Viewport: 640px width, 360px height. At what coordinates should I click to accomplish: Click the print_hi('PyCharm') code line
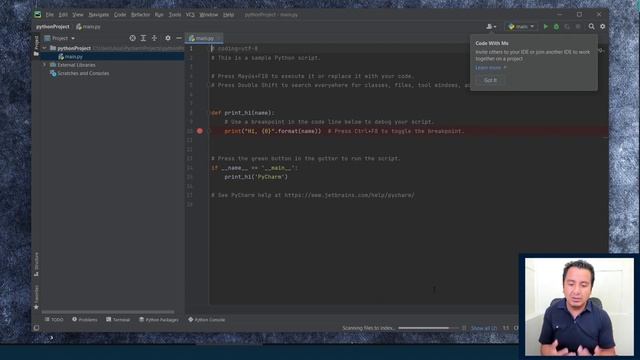pos(256,177)
